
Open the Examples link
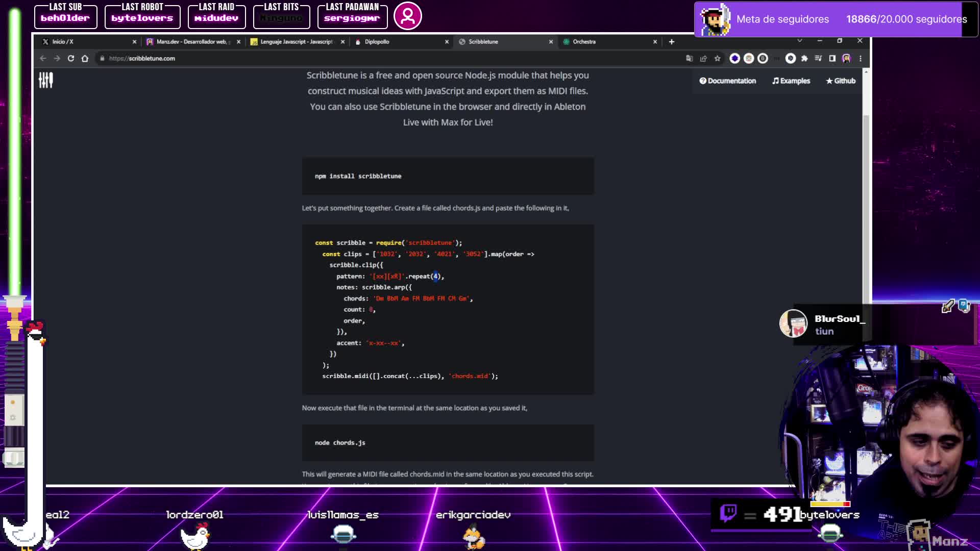click(x=791, y=81)
